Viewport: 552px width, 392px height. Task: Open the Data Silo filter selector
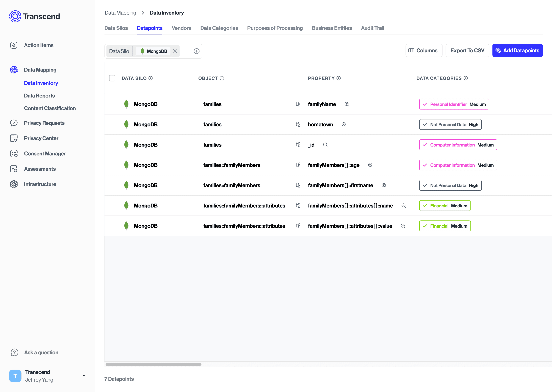tap(119, 51)
